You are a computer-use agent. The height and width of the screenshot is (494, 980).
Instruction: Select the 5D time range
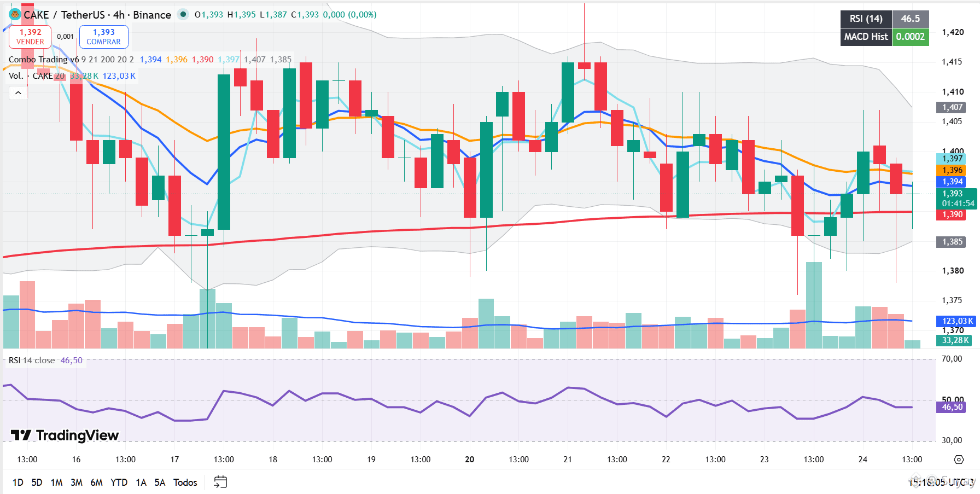tap(37, 483)
